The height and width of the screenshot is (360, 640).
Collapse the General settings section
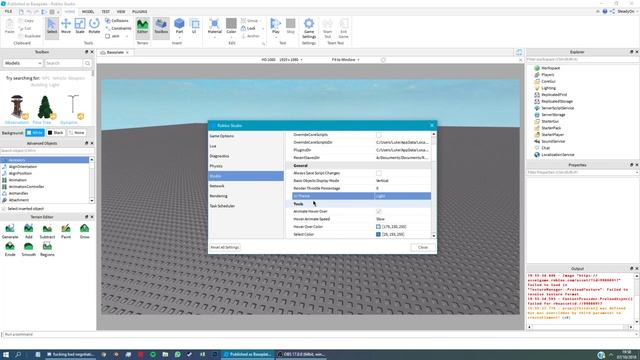coord(300,166)
